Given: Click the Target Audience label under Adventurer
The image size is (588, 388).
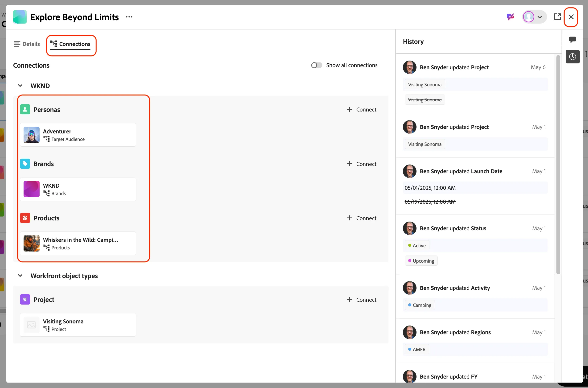Looking at the screenshot, I should [68, 139].
